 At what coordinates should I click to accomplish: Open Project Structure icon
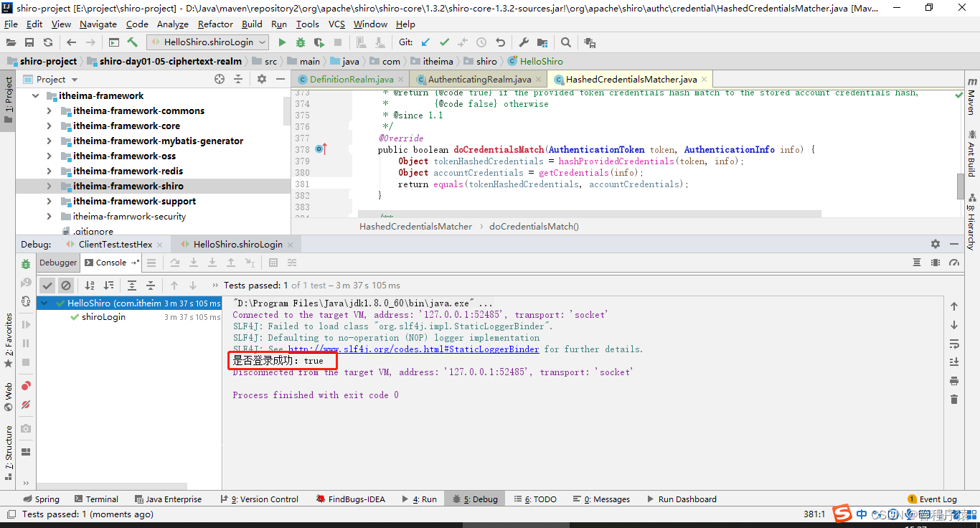point(542,42)
